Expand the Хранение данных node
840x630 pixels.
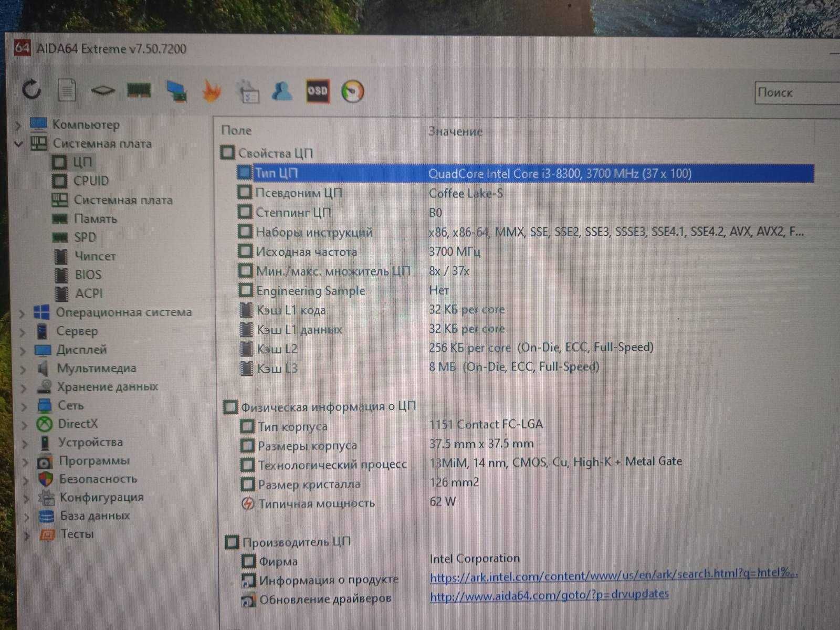pyautogui.click(x=23, y=388)
